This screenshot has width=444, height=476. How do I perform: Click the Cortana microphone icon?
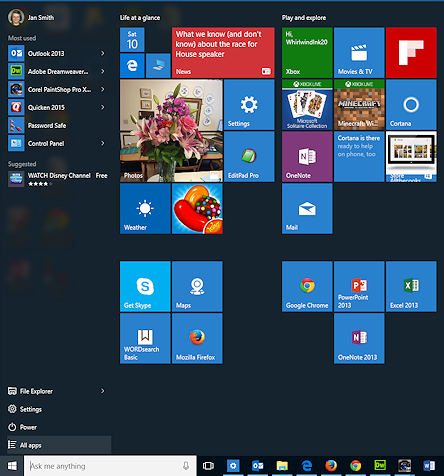click(186, 466)
